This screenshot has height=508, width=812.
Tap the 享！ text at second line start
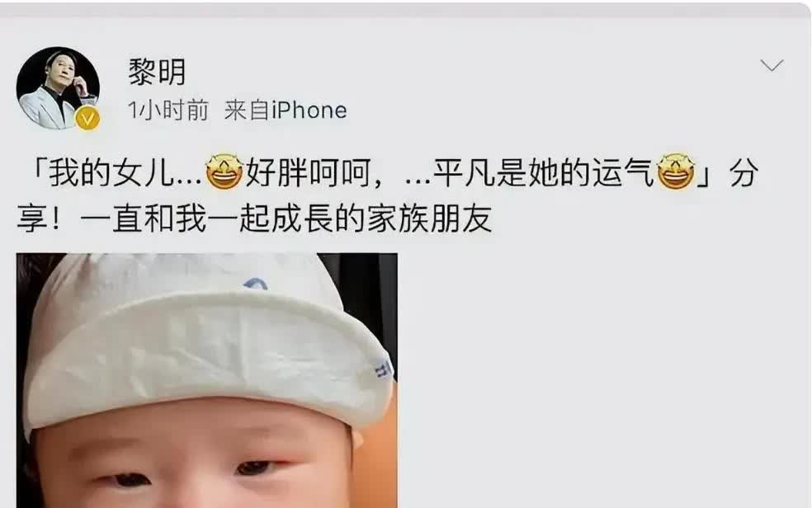tap(40, 219)
